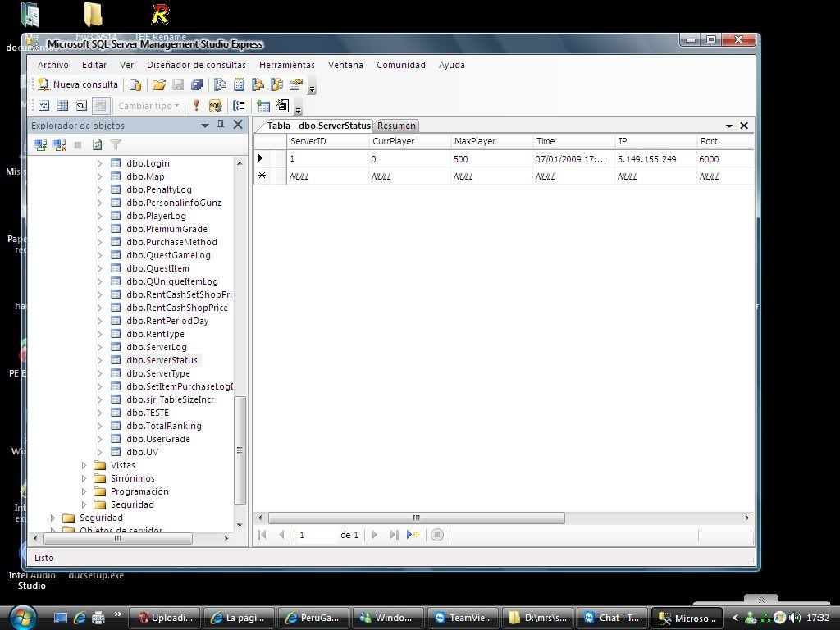Open the Explorador de objetos position dropdown
The width and height of the screenshot is (840, 630).
tap(204, 126)
